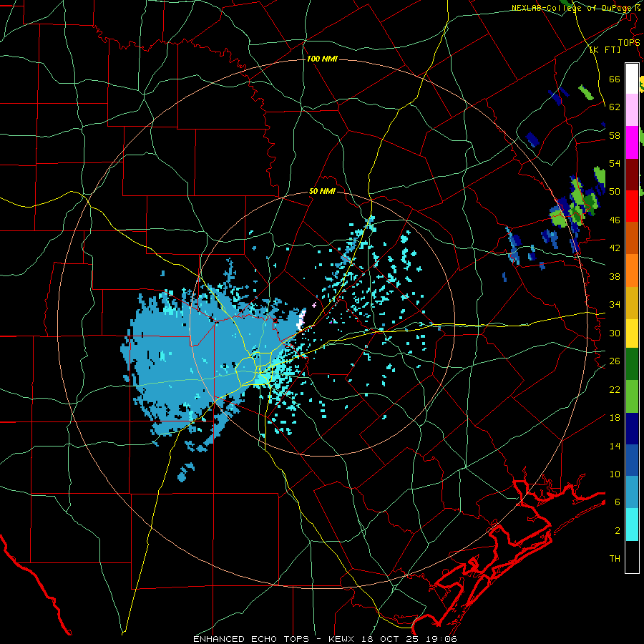
Task: Click the white high-top echo pixel cluster
Action: tap(303, 318)
